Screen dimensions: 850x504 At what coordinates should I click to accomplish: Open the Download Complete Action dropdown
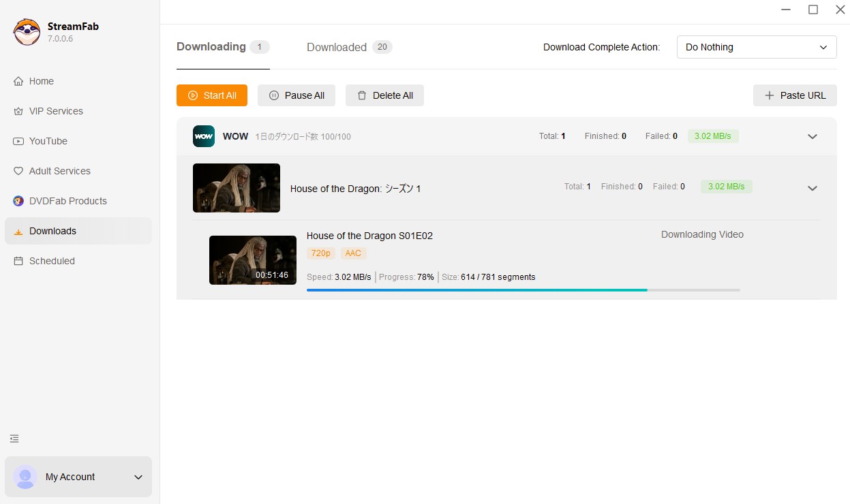coord(756,47)
